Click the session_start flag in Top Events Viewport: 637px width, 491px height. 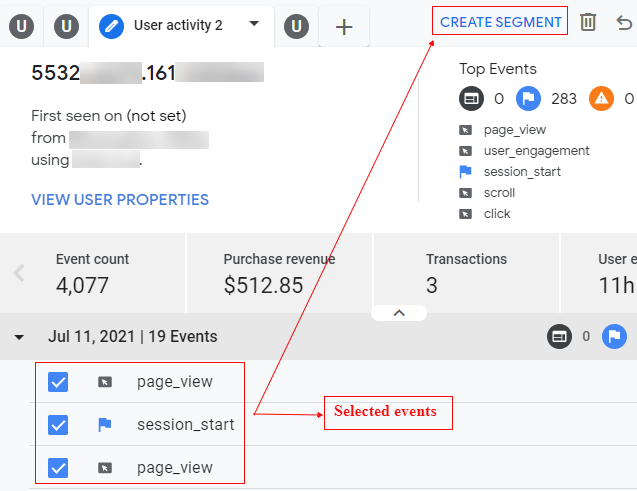[x=466, y=172]
